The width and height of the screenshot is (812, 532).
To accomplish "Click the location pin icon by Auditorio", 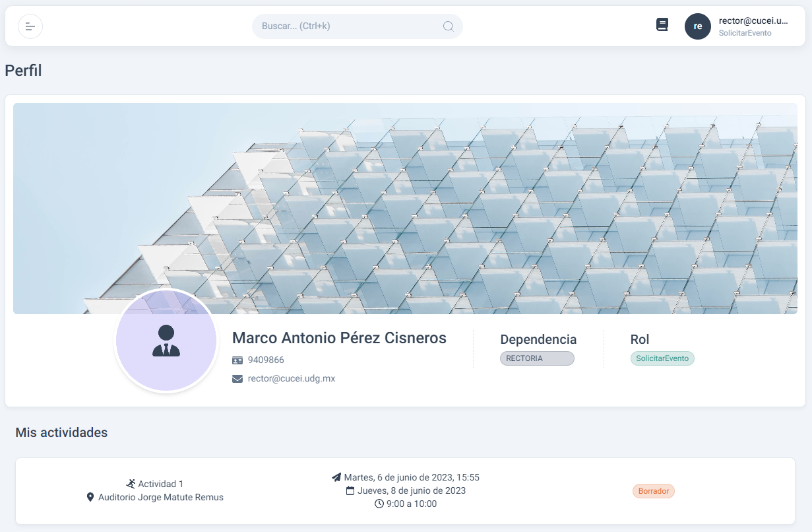I will (x=90, y=497).
